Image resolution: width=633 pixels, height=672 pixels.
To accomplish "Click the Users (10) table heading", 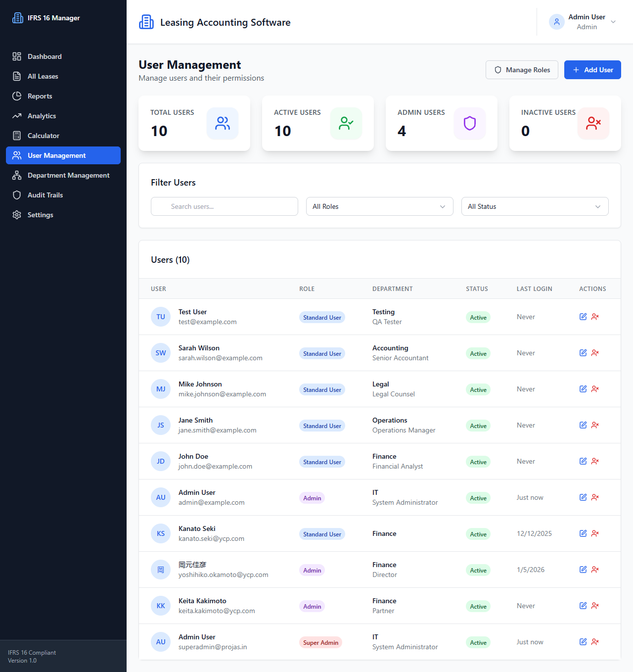I will 170,260.
